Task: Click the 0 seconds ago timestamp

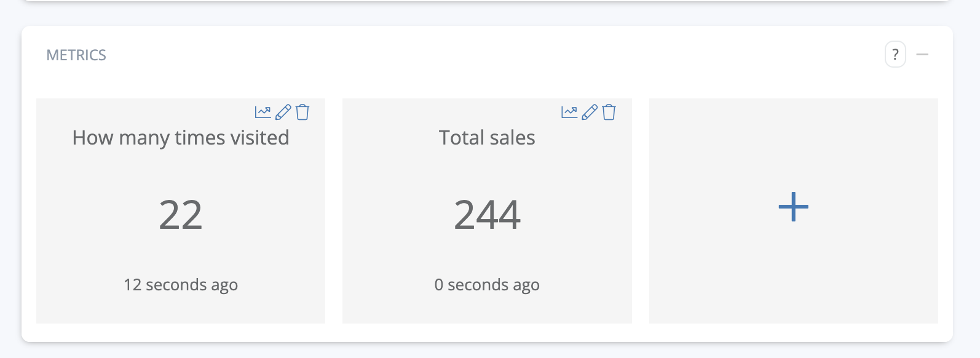Action: pyautogui.click(x=487, y=285)
